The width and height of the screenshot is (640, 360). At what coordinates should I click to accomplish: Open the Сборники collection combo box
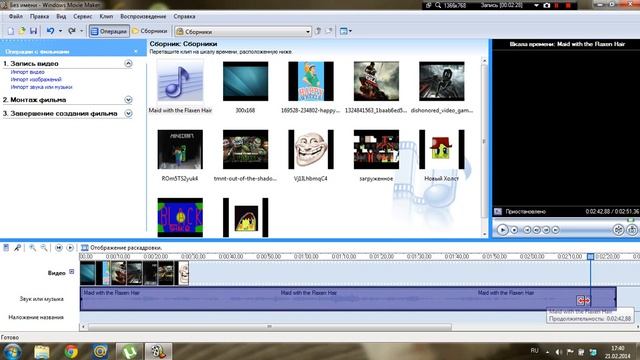coord(243,31)
